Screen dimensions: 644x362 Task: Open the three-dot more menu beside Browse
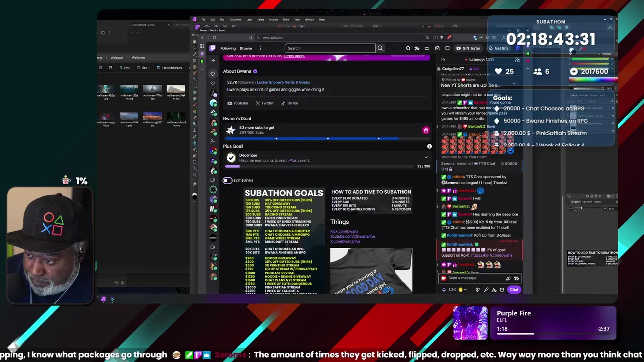(x=260, y=48)
